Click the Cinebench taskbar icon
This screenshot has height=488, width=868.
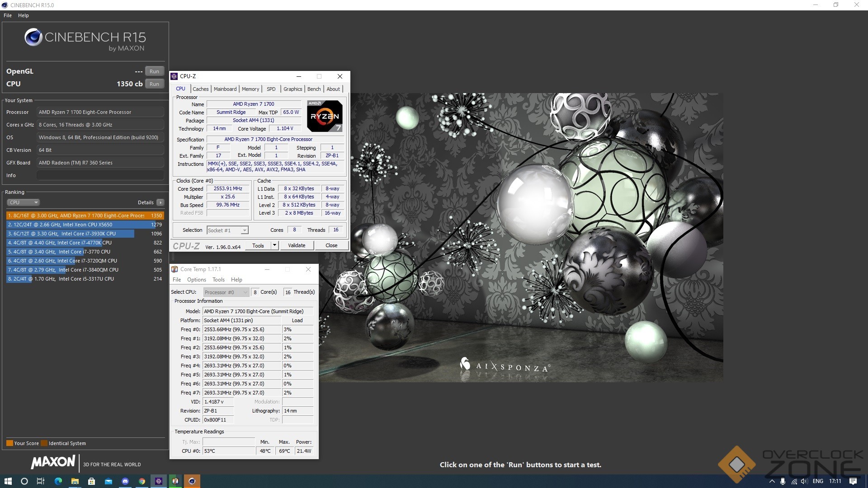tap(192, 481)
